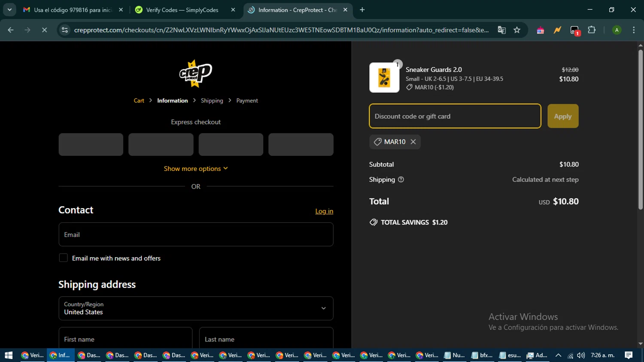Click the address bar URL
Screen dimensions: 644x362
tap(281, 30)
